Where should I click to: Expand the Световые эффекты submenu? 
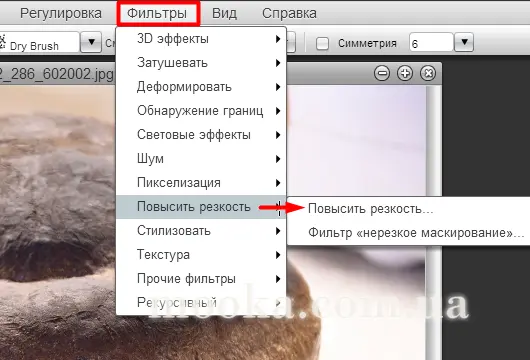(201, 135)
